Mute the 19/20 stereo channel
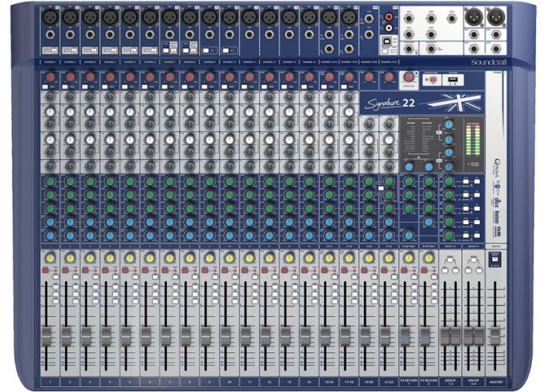The image size is (549, 392). point(365,270)
